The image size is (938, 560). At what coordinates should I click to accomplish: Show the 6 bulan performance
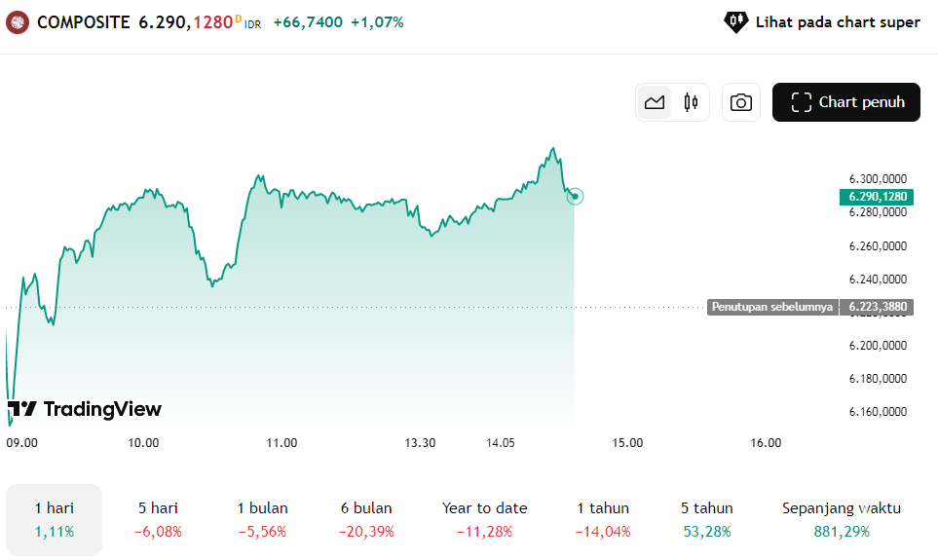pos(366,519)
